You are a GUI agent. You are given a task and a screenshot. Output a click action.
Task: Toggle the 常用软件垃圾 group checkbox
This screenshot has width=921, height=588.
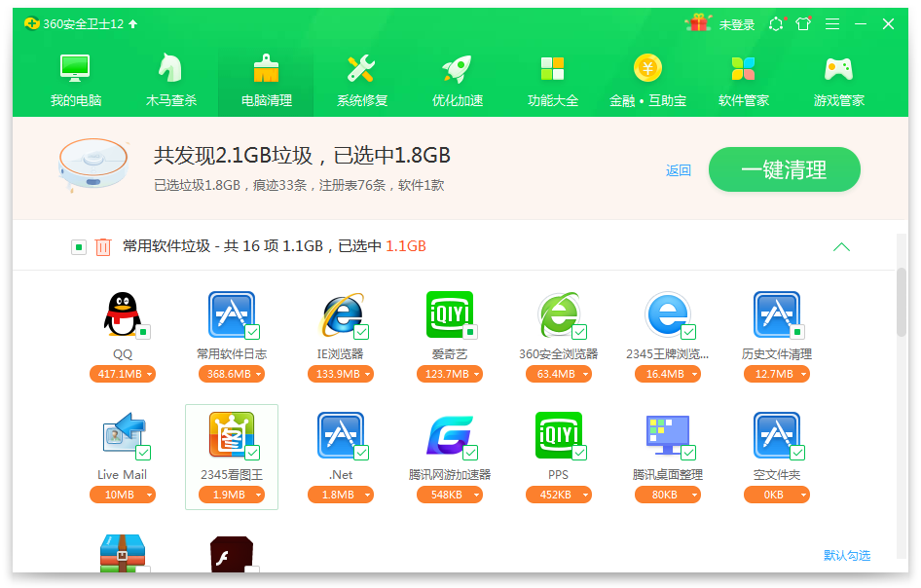point(79,247)
